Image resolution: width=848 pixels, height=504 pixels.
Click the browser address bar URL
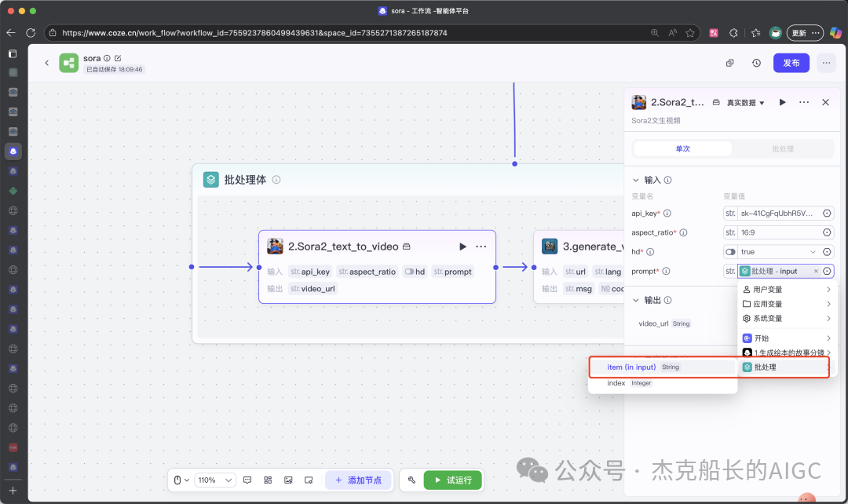(254, 33)
